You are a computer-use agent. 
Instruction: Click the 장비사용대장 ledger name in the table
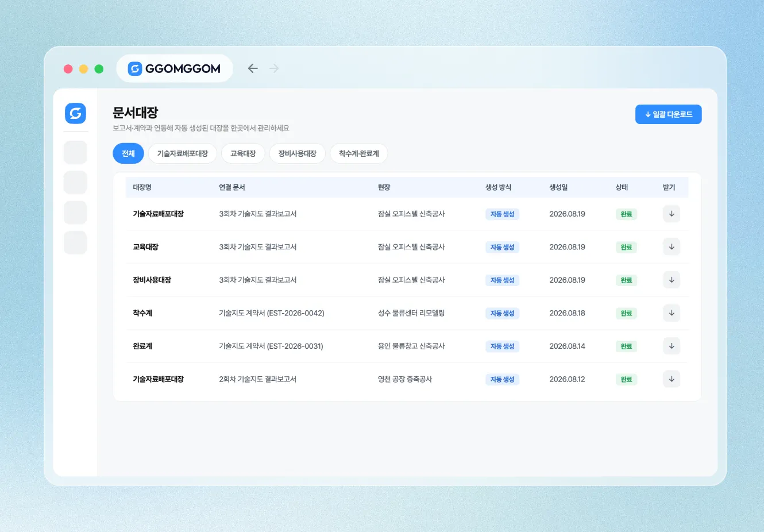tap(152, 280)
